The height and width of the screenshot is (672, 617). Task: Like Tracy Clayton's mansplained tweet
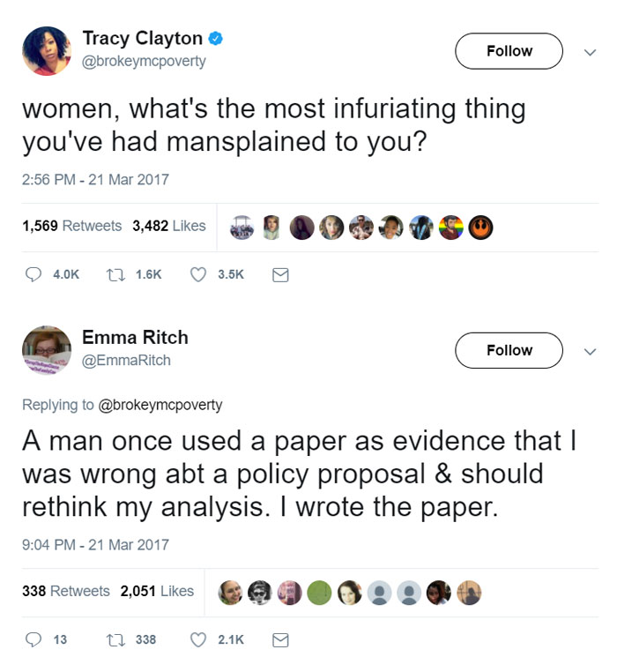click(x=199, y=274)
